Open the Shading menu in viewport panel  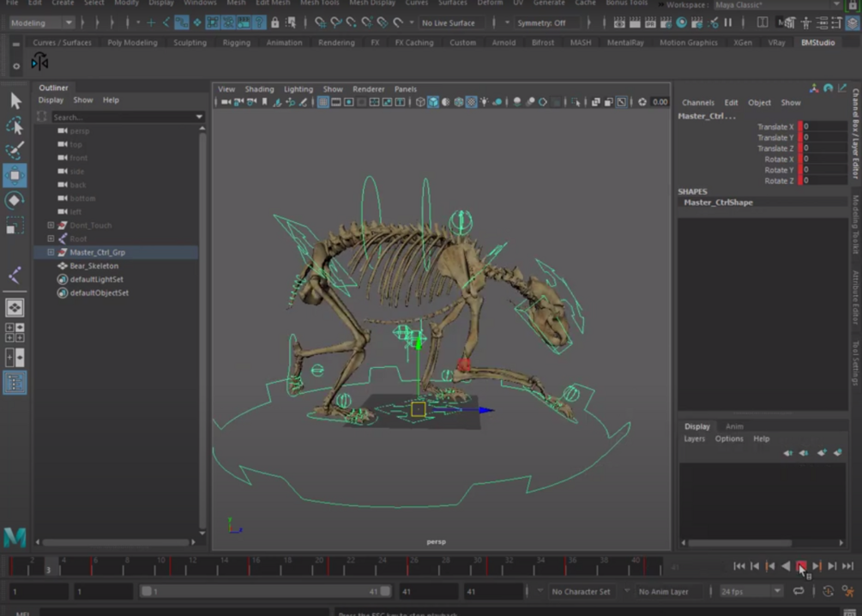point(259,89)
